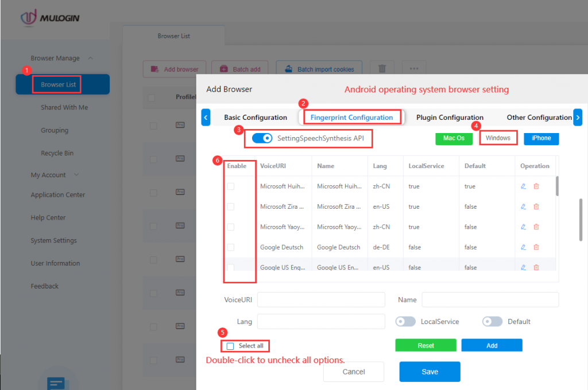The image size is (588, 390).
Task: Load the Windows voice preset
Action: 498,138
